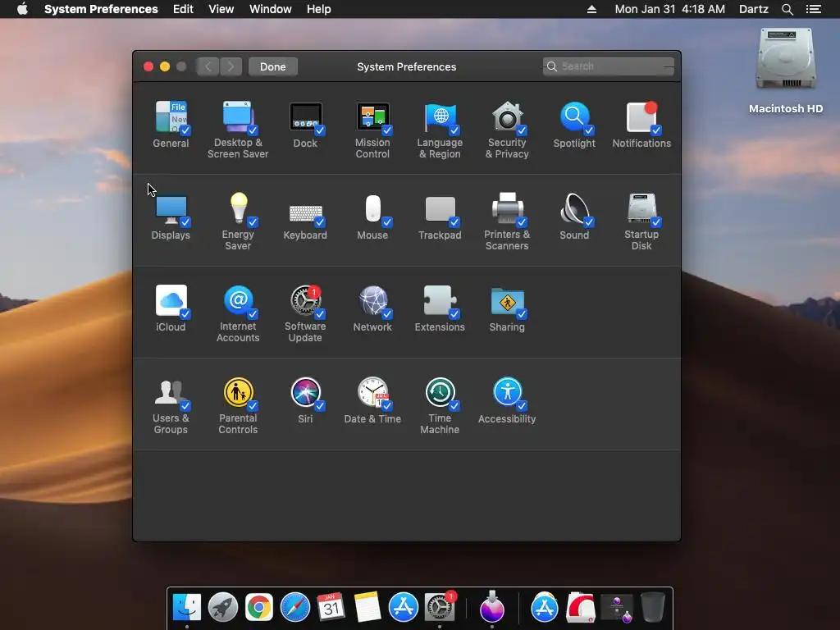
Task: Open Security & Privacy icon
Action: pyautogui.click(x=507, y=116)
